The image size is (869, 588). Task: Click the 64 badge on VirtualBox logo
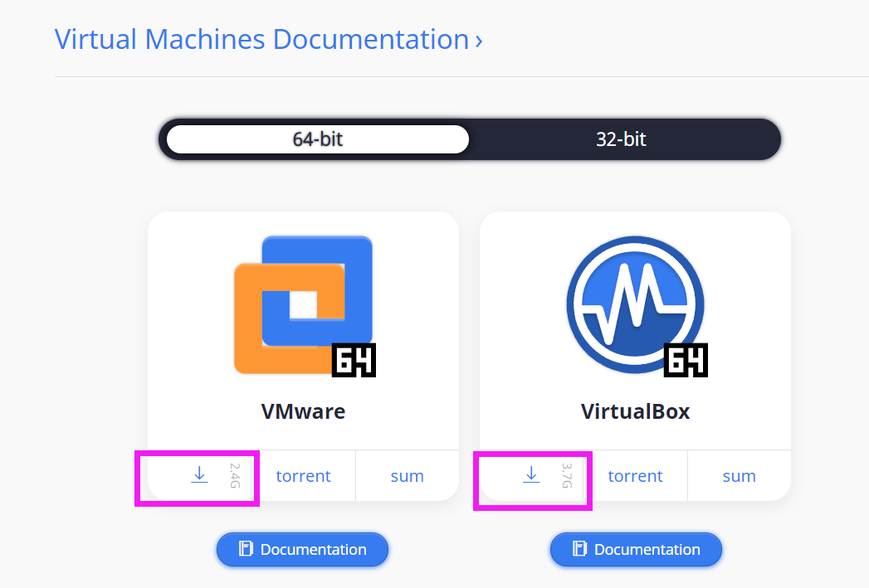pyautogui.click(x=686, y=361)
